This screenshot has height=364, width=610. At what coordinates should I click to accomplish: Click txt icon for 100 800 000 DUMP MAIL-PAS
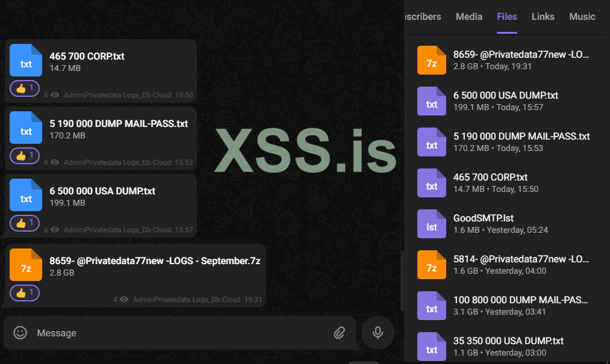[x=431, y=306]
